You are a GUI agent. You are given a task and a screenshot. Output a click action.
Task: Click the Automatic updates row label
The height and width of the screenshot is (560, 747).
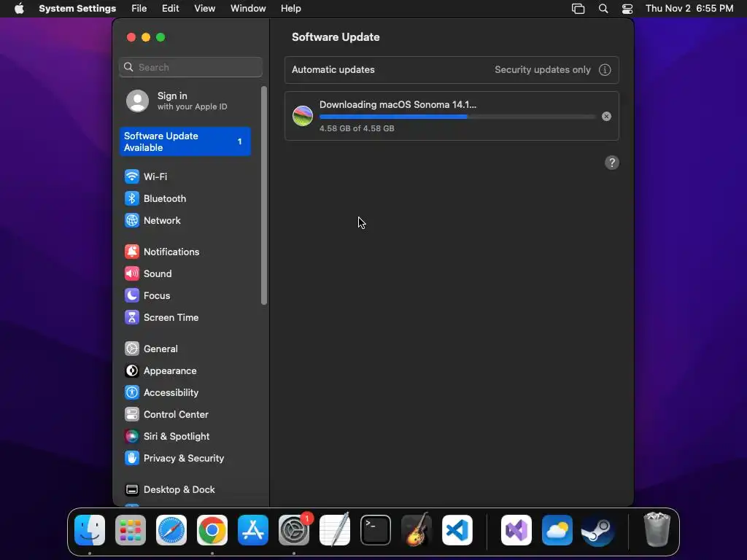[333, 69]
